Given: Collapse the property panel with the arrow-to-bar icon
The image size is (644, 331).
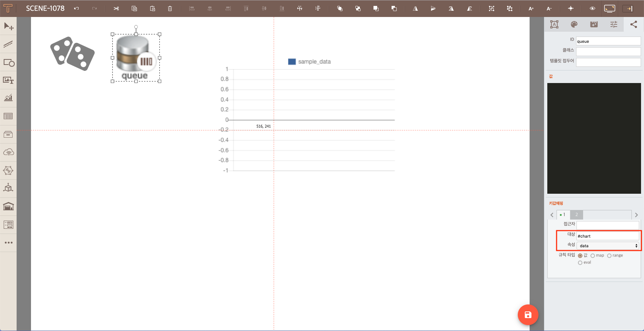Looking at the screenshot, I should pyautogui.click(x=628, y=8).
